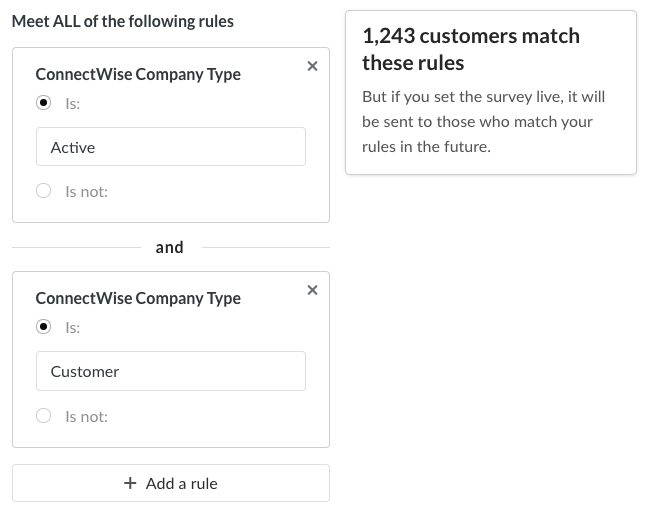This screenshot has height=514, width=647.
Task: Click 'Meet ALL of the following rules' text
Action: point(123,21)
